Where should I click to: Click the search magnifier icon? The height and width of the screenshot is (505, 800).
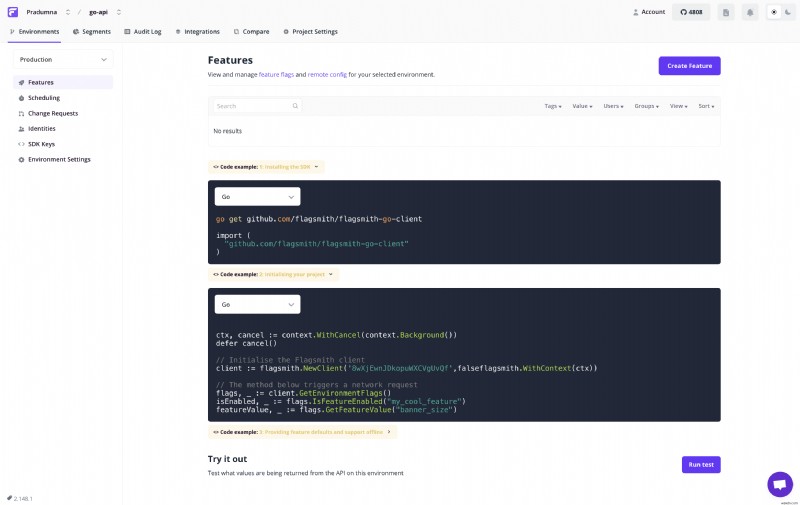point(295,106)
